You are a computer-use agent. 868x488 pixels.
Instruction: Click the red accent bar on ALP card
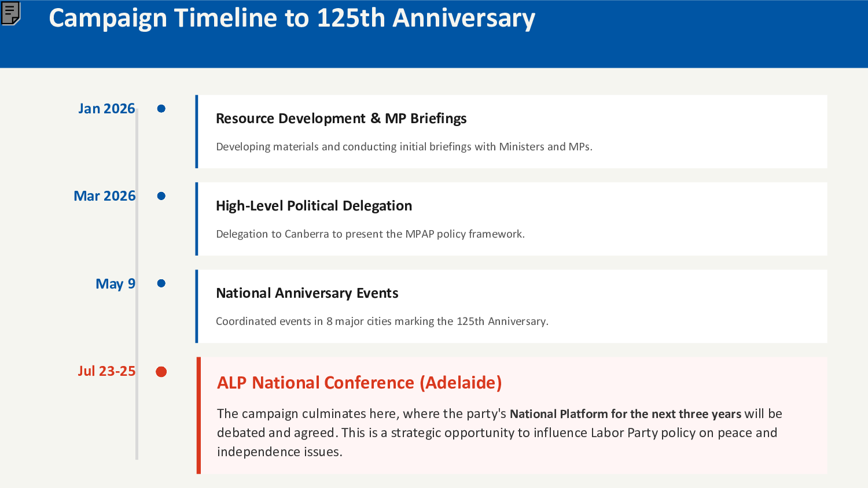click(198, 415)
